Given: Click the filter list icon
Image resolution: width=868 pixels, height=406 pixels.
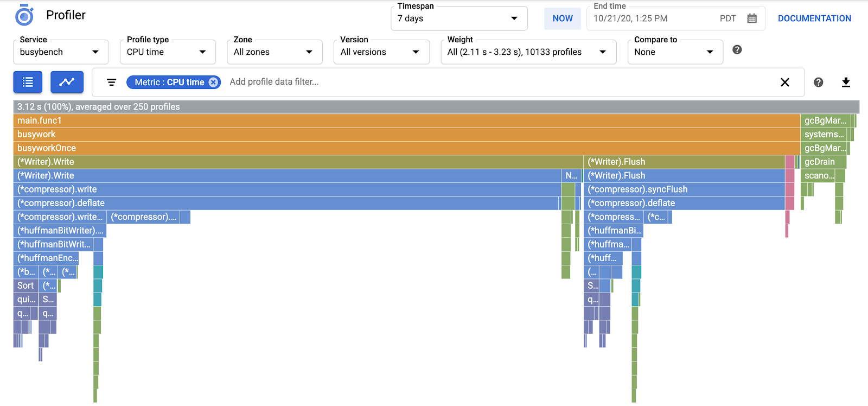Looking at the screenshot, I should (x=111, y=83).
